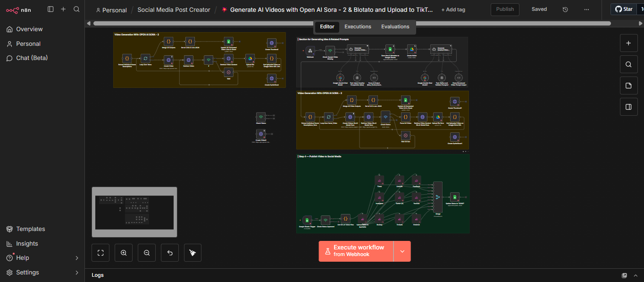Screen dimensions: 644x282
Task: Open the canvas node search button
Action: [x=628, y=64]
